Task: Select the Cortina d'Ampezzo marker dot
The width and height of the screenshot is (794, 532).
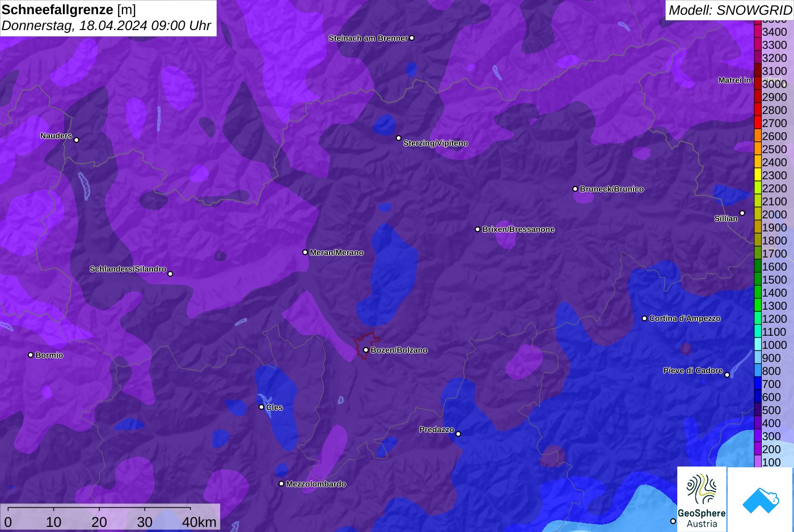Action: click(x=644, y=318)
